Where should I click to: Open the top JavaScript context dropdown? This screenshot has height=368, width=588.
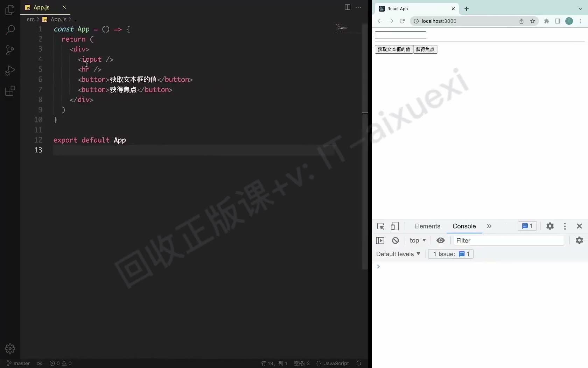point(418,240)
